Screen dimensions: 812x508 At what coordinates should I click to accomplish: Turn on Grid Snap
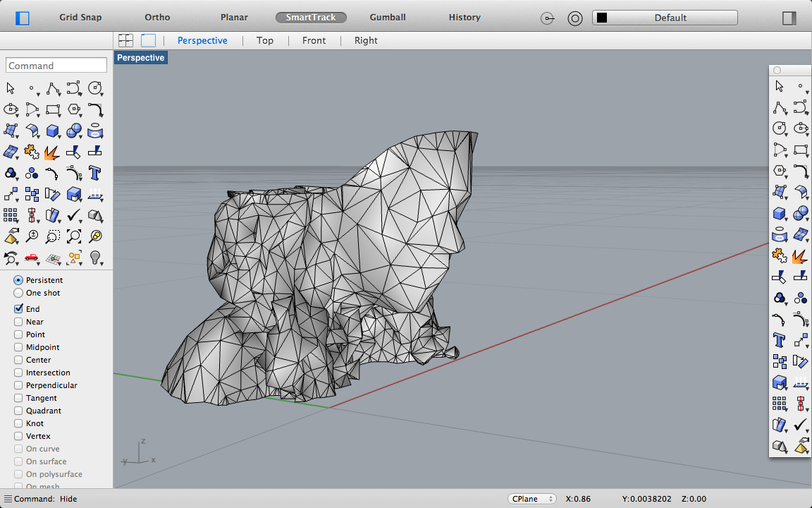pos(80,17)
